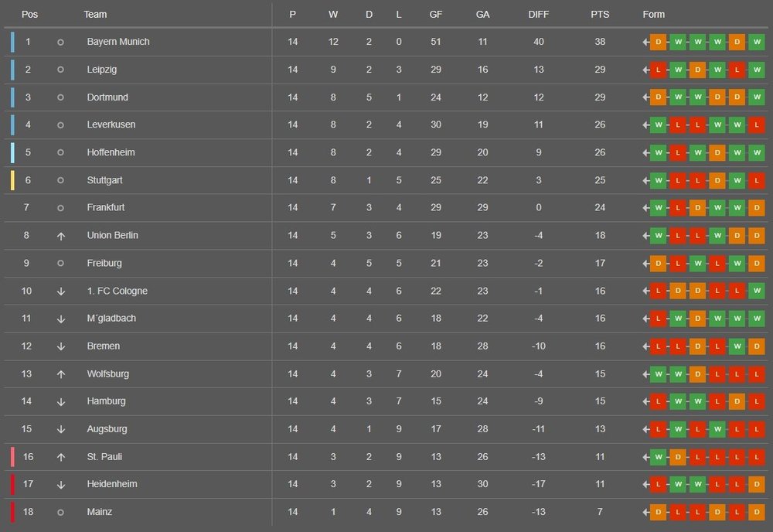This screenshot has width=773, height=532.
Task: Click the GF column header
Action: 436,15
